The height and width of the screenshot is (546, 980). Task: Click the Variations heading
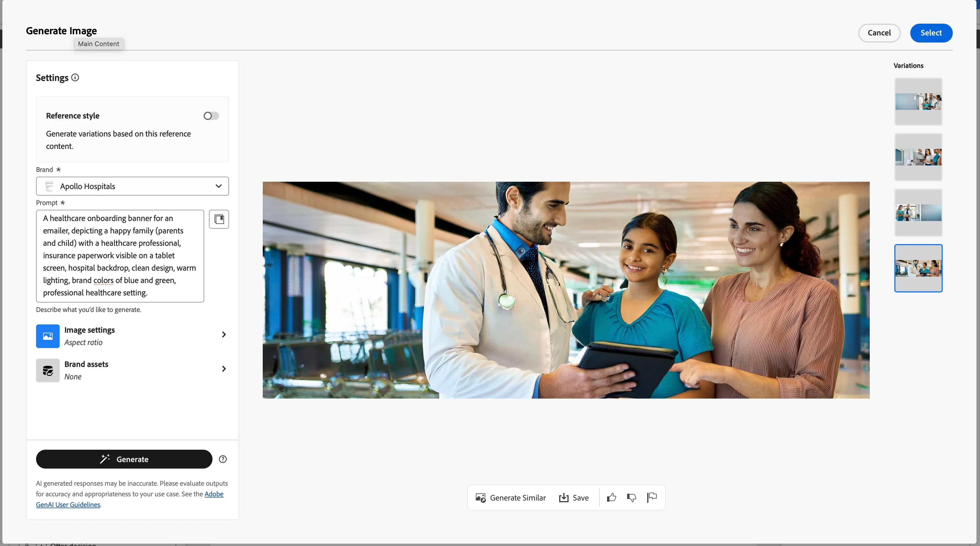click(908, 65)
